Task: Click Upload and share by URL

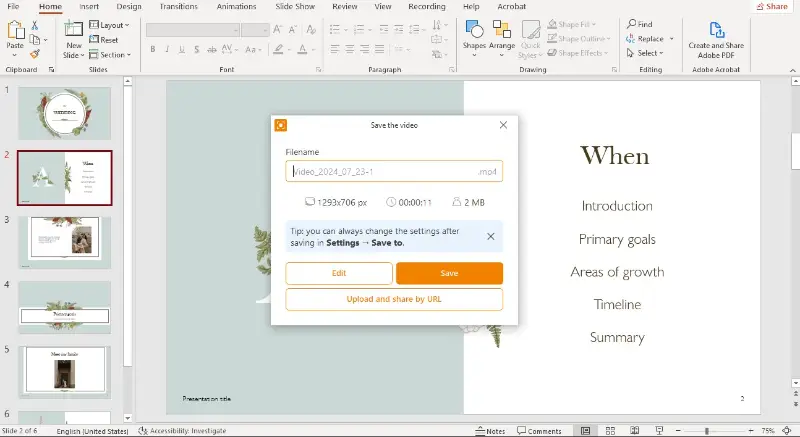Action: pyautogui.click(x=394, y=299)
